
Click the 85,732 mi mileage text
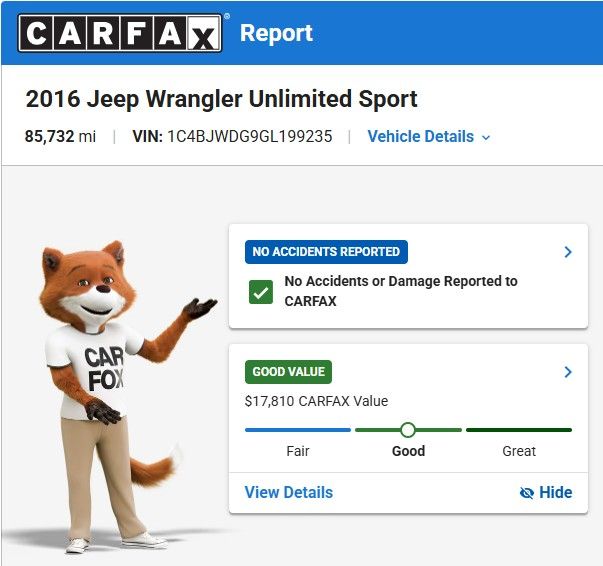pyautogui.click(x=60, y=137)
